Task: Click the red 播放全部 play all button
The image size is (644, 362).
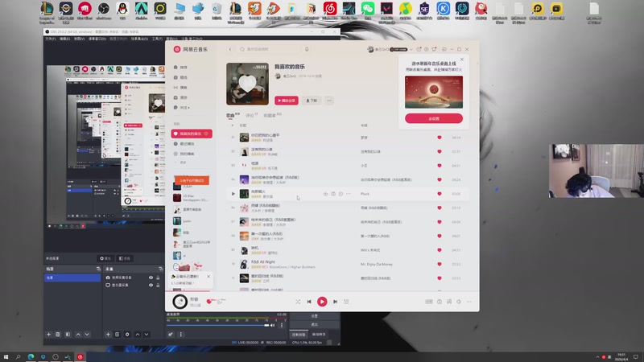Action: coord(287,101)
